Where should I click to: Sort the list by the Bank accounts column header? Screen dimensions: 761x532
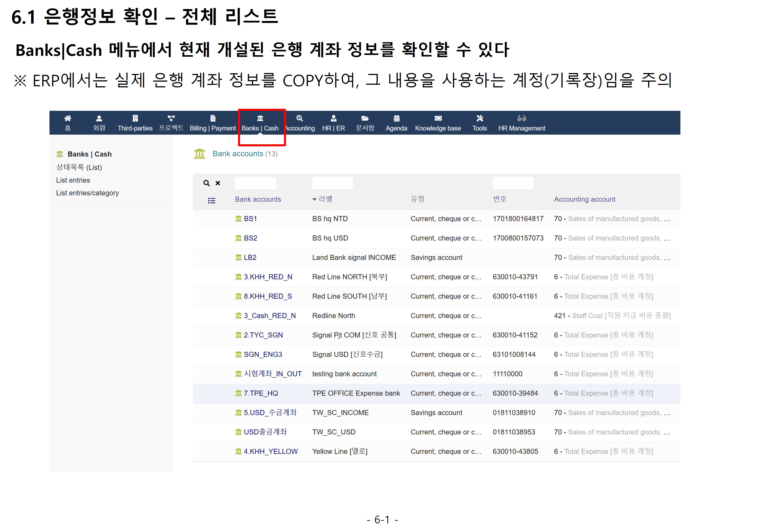[x=258, y=199]
